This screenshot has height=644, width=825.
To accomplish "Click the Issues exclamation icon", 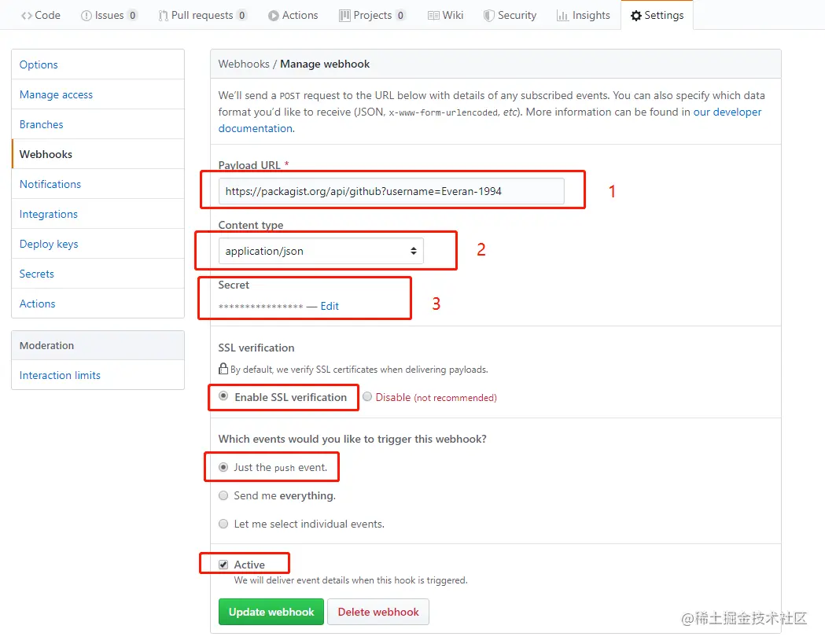I will [86, 16].
